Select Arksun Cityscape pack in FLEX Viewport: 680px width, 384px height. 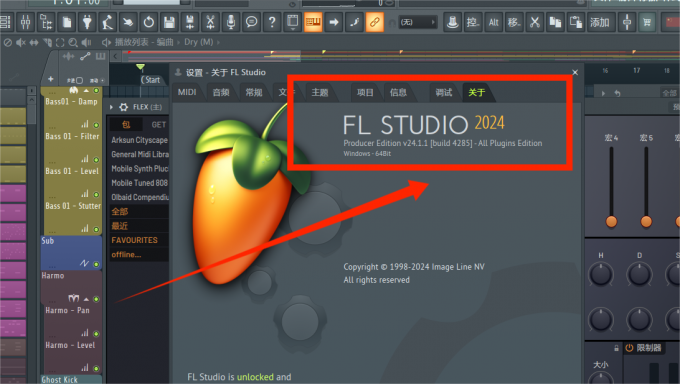point(139,140)
